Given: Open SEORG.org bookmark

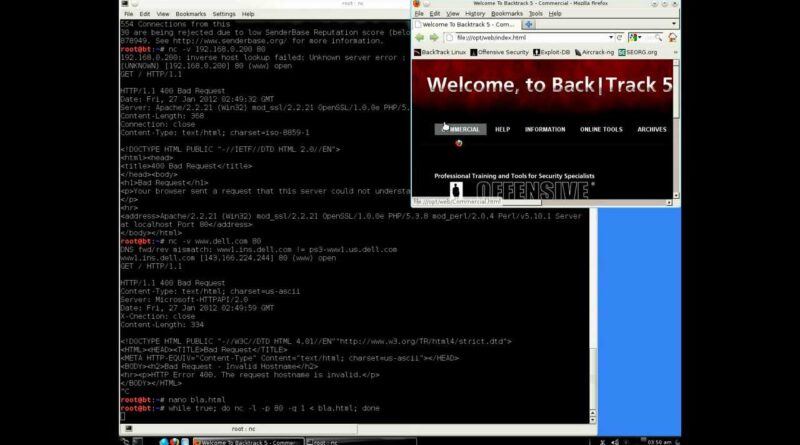Looking at the screenshot, I should pos(638,52).
